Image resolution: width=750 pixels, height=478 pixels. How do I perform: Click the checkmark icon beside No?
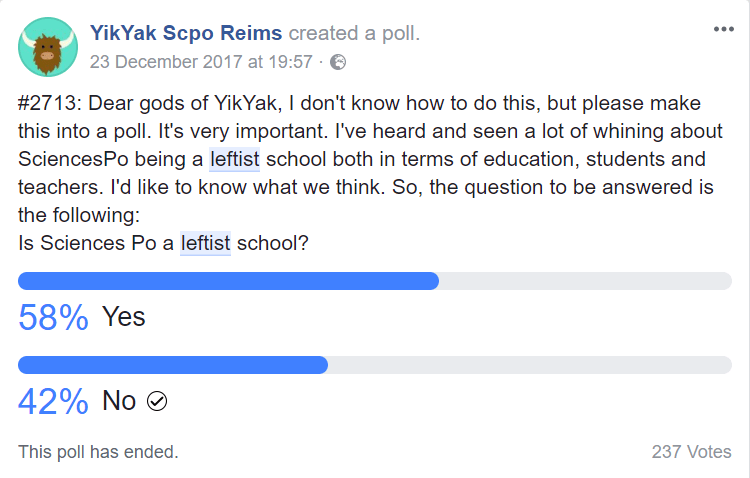click(157, 401)
